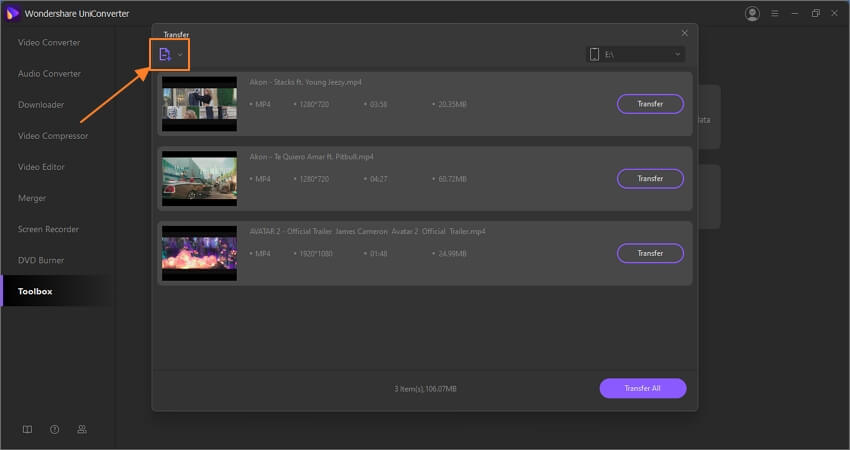Open the device selector dropdown showing E:\
The width and height of the screenshot is (850, 450).
[635, 54]
